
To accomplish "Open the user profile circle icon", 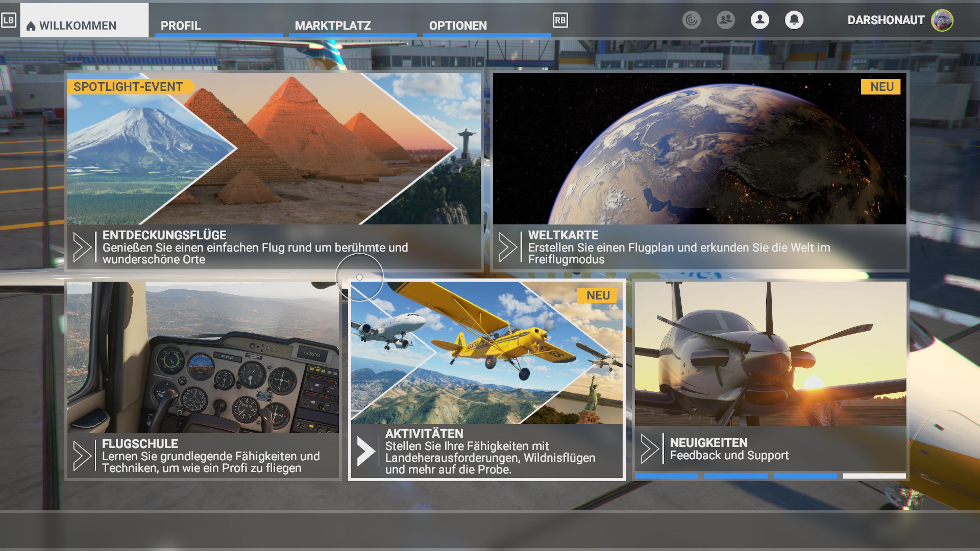I will coord(760,20).
